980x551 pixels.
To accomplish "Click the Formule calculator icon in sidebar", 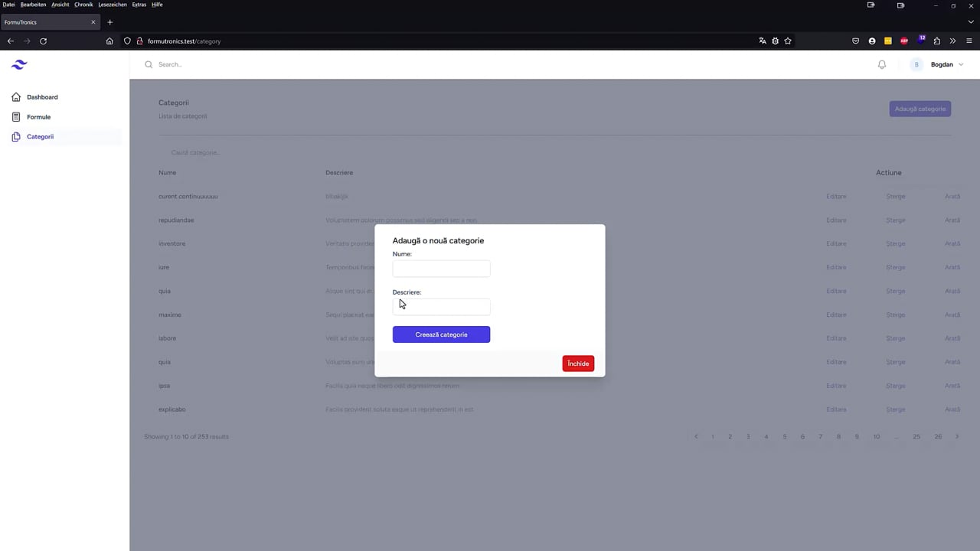I will click(16, 117).
